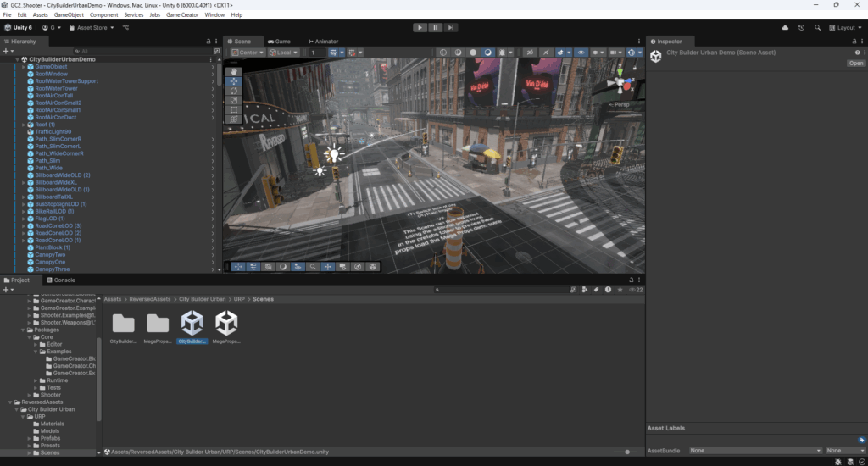Switch to the Console tab
The width and height of the screenshot is (868, 466).
click(61, 280)
